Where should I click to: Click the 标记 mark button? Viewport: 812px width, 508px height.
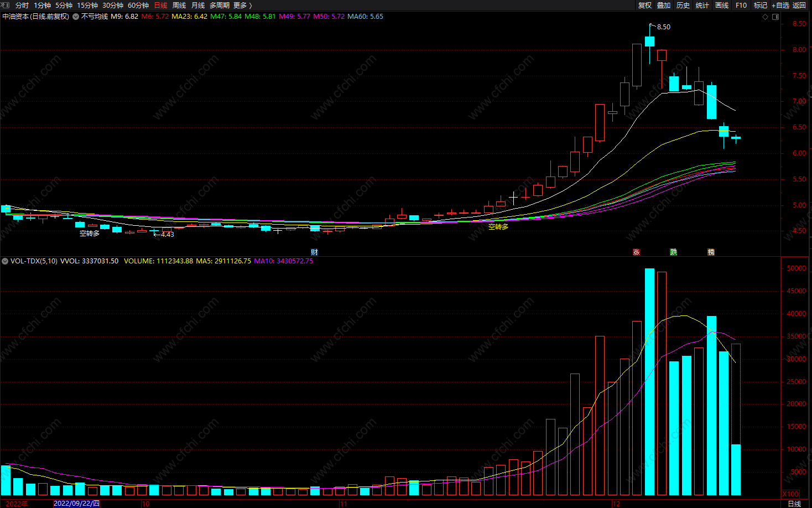point(761,5)
